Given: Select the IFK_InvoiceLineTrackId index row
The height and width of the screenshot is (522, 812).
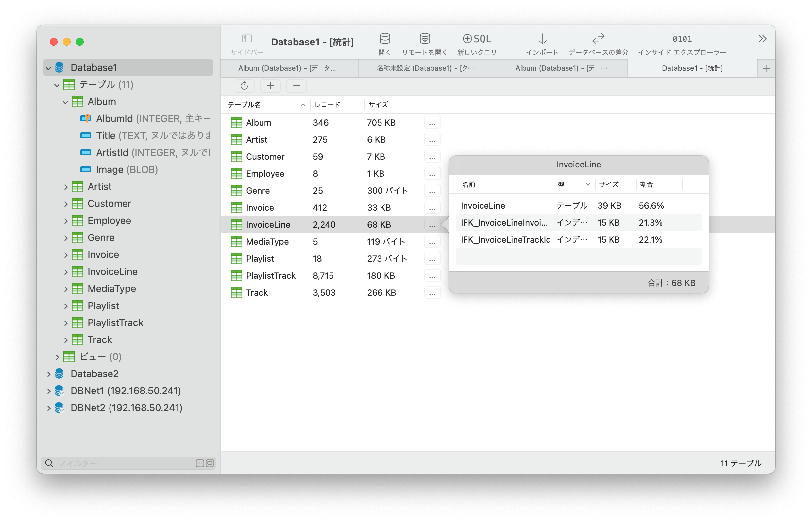Looking at the screenshot, I should (579, 240).
